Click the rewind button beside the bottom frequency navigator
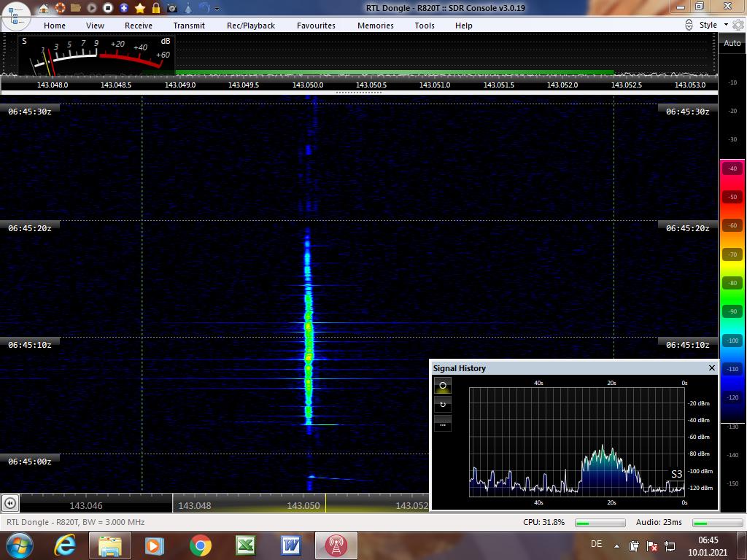The height and width of the screenshot is (560, 747). click(x=10, y=503)
